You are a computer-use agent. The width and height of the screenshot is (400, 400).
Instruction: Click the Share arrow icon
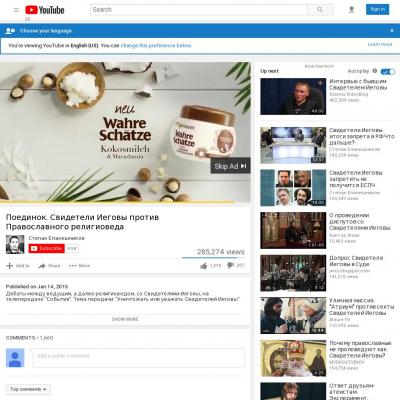pyautogui.click(x=42, y=266)
